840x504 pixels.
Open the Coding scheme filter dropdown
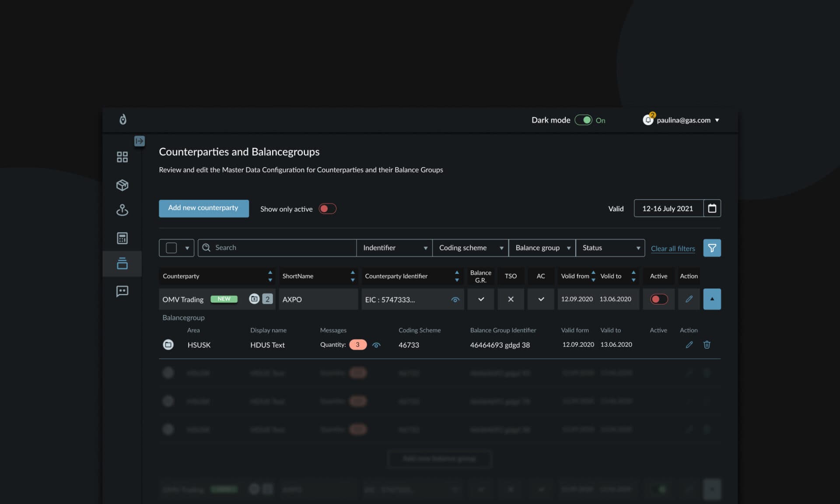point(471,248)
